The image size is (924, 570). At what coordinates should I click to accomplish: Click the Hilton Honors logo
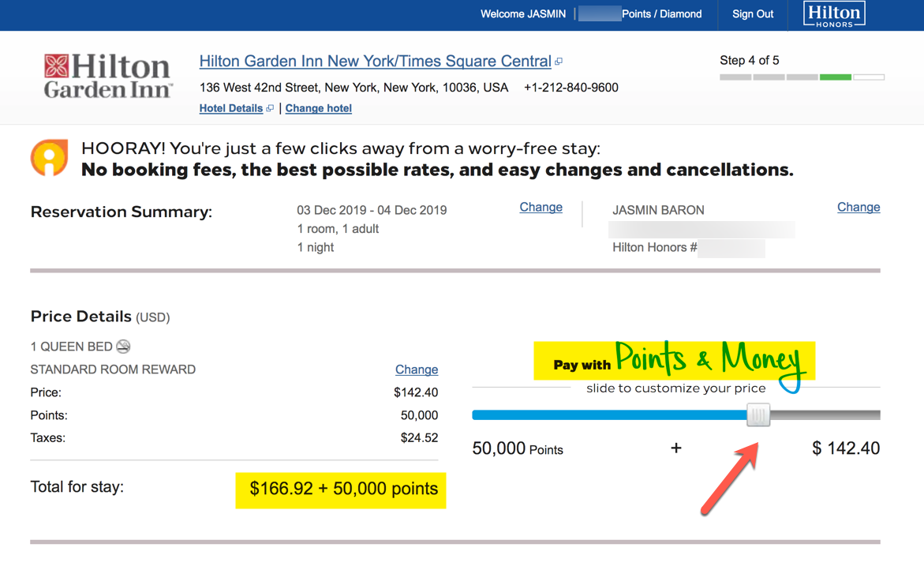click(834, 14)
